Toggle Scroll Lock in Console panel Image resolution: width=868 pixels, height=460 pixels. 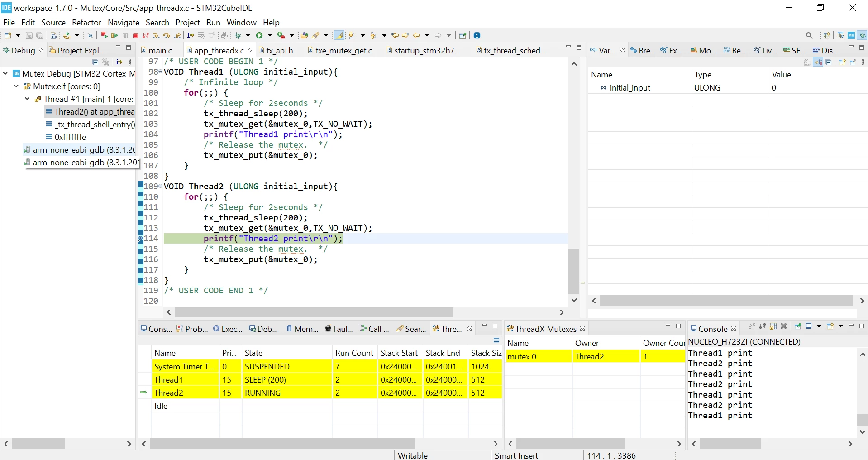(773, 326)
